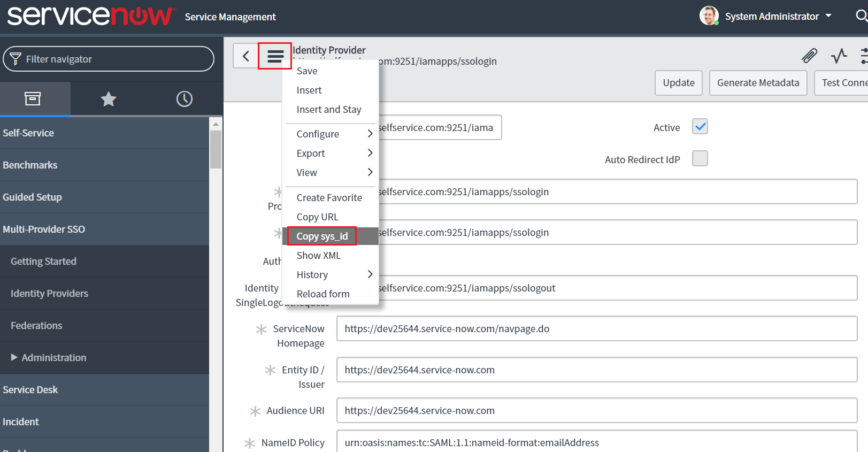The width and height of the screenshot is (868, 452).
Task: Choose Save from the context menu
Action: pos(331,71)
